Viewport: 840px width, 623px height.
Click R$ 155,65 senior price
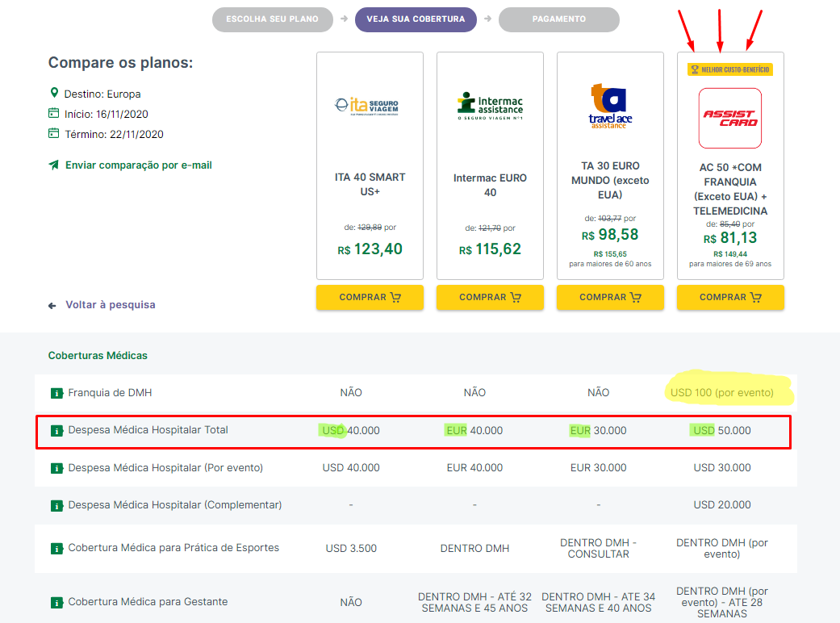coord(610,254)
